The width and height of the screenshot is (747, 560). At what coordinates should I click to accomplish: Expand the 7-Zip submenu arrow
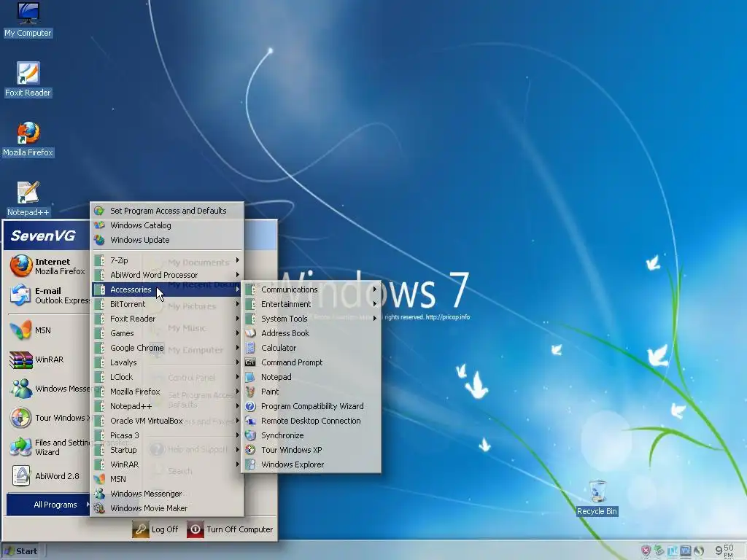pos(237,260)
